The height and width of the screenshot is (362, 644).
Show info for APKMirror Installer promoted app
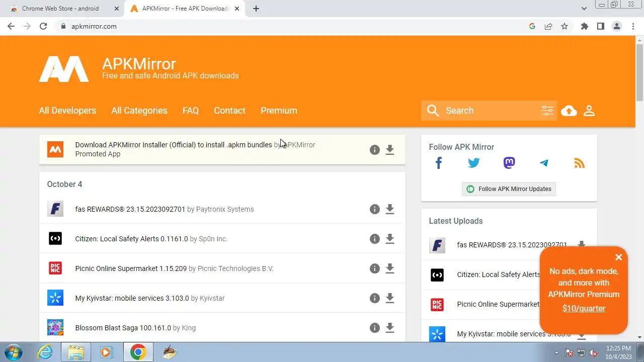(x=374, y=150)
